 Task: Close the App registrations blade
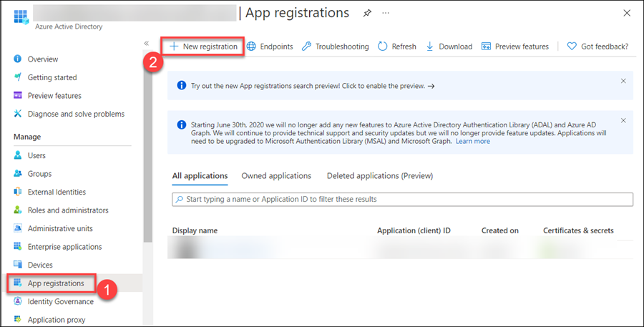pyautogui.click(x=627, y=13)
